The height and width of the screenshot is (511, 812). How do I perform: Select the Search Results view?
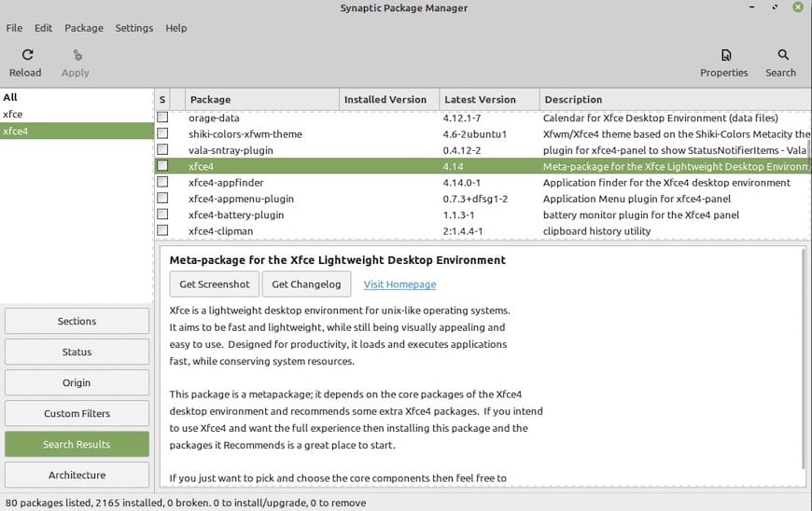tap(77, 444)
